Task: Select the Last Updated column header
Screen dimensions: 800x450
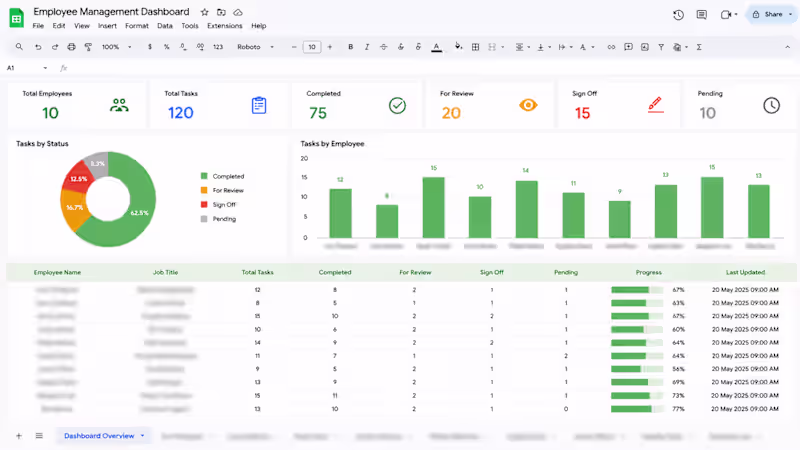Action: click(745, 272)
